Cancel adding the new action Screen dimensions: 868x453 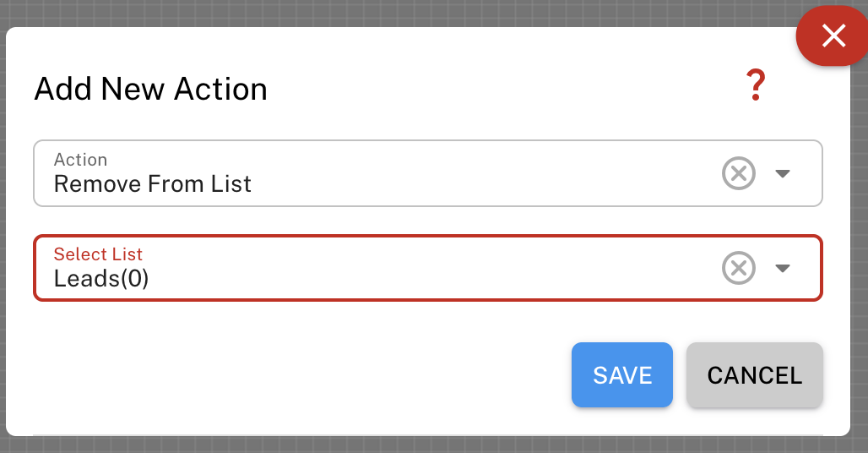tap(755, 375)
